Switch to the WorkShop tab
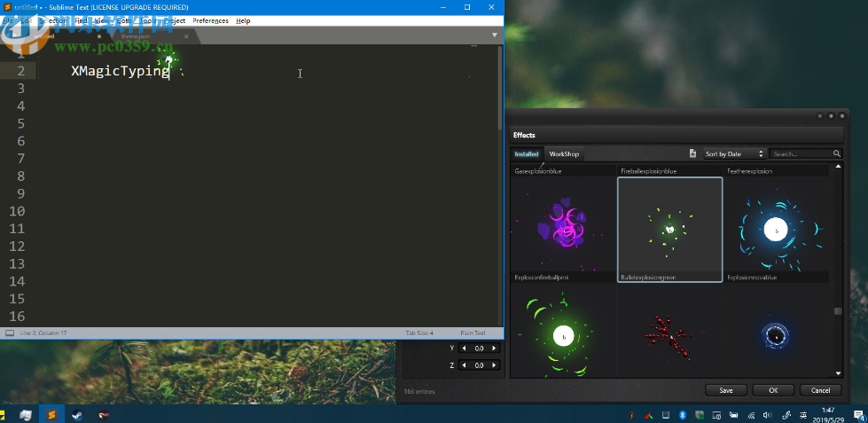 click(x=564, y=154)
